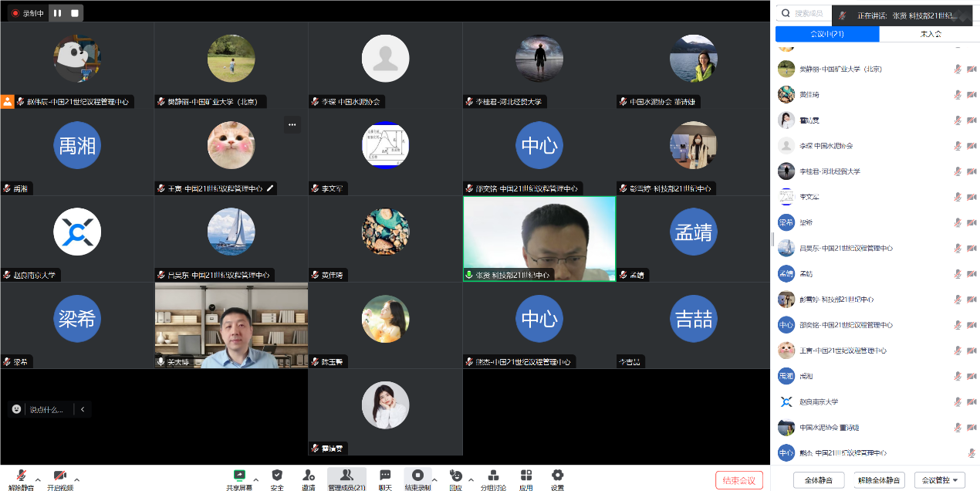Select the 会议中(21) tab

click(x=826, y=34)
